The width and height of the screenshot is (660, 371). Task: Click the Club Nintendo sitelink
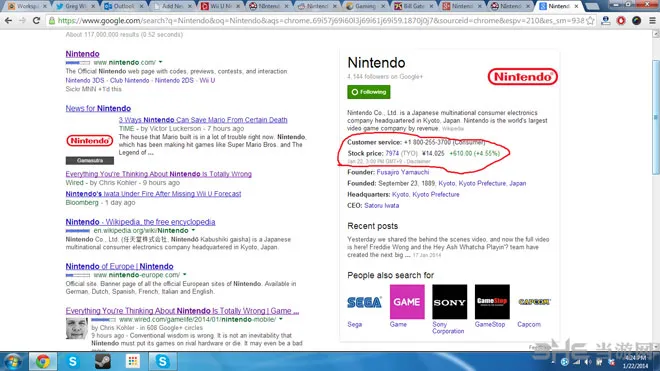130,80
